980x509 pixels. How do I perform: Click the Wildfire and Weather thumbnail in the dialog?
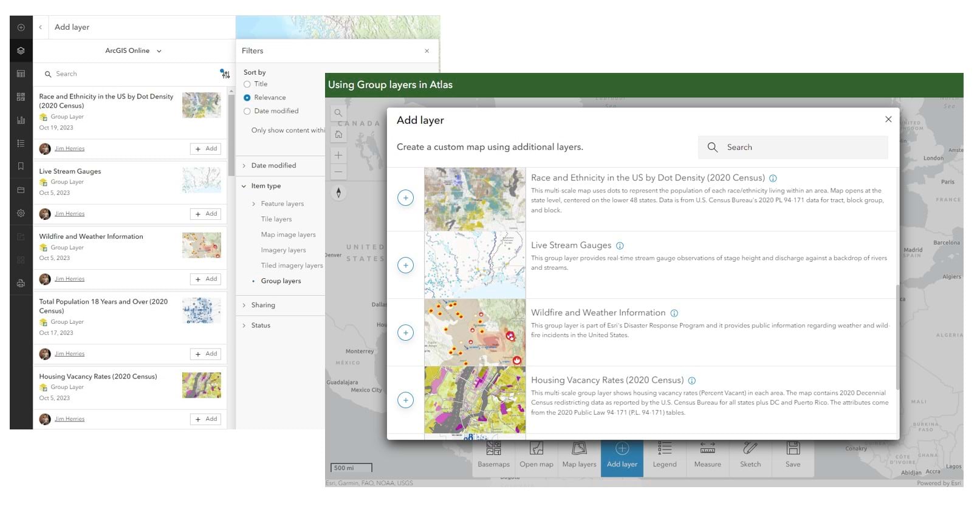pyautogui.click(x=475, y=332)
